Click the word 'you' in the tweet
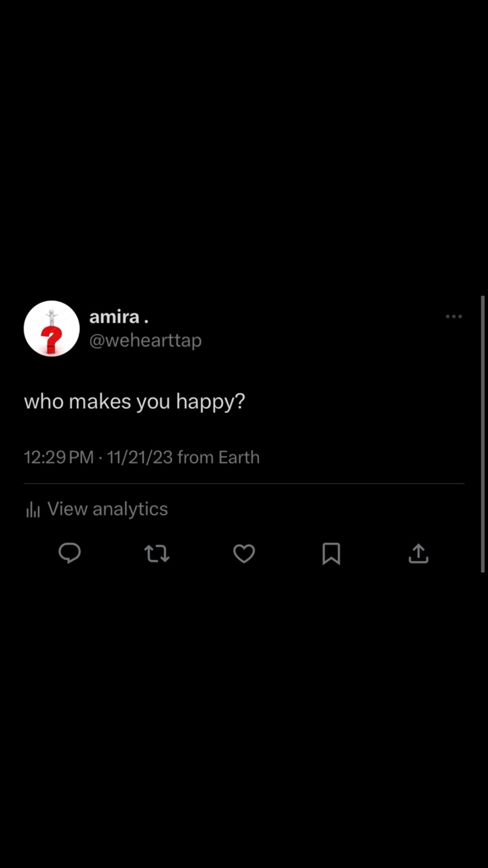 click(x=153, y=402)
